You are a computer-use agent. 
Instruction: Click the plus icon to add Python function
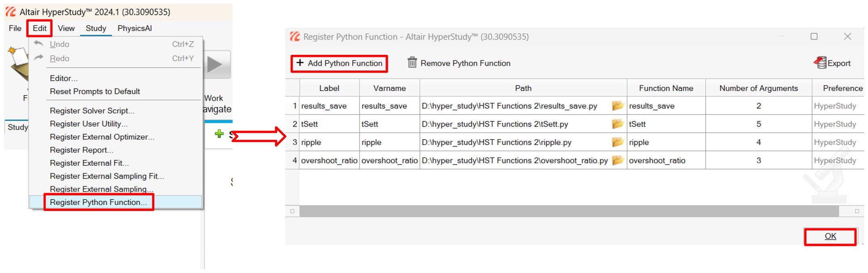[x=300, y=63]
